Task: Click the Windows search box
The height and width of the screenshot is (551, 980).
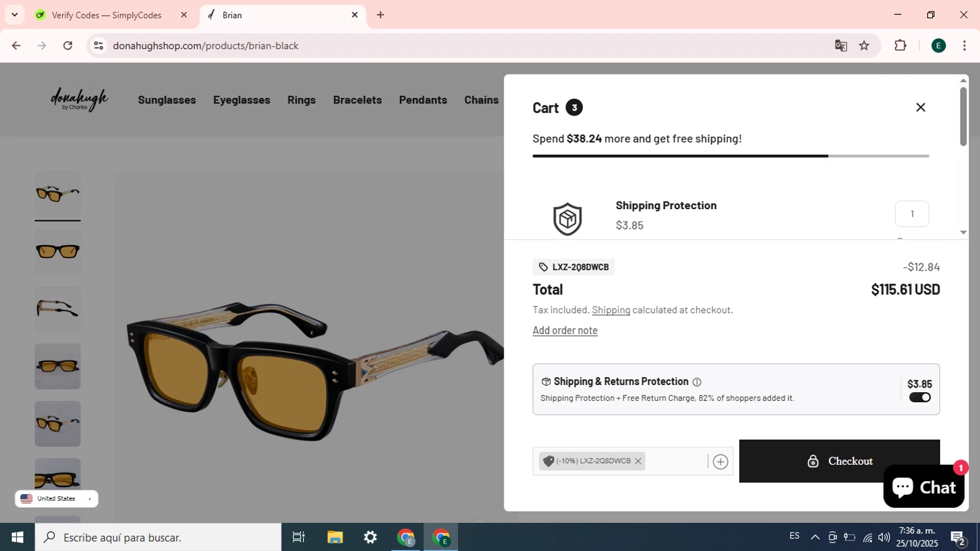Action: (158, 537)
